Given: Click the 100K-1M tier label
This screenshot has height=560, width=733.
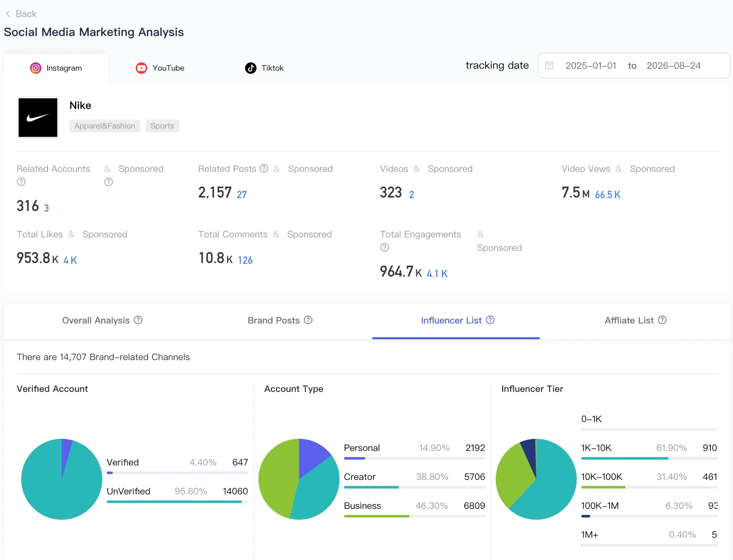Looking at the screenshot, I should [x=600, y=506].
